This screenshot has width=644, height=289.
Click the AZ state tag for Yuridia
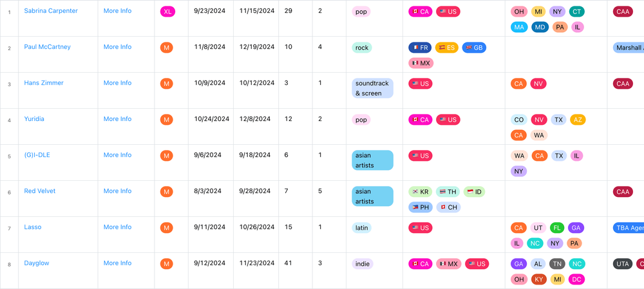(578, 120)
